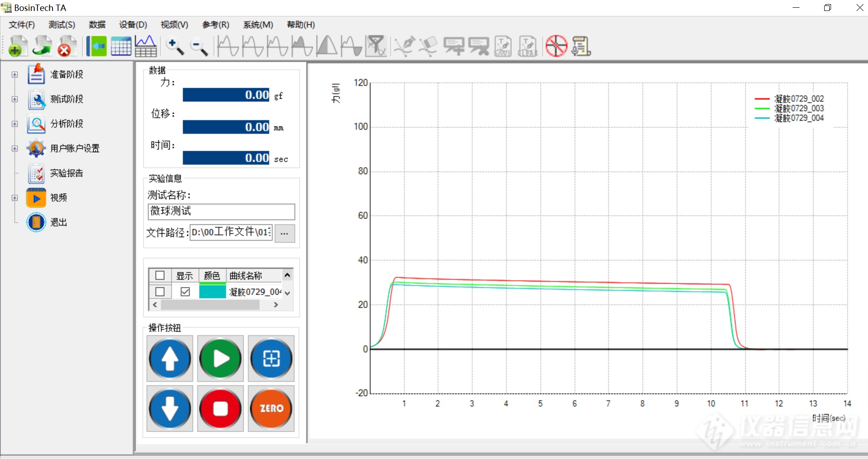This screenshot has height=459, width=868.
Task: Click the 凝胶0729_003 legend entry
Action: [x=789, y=108]
